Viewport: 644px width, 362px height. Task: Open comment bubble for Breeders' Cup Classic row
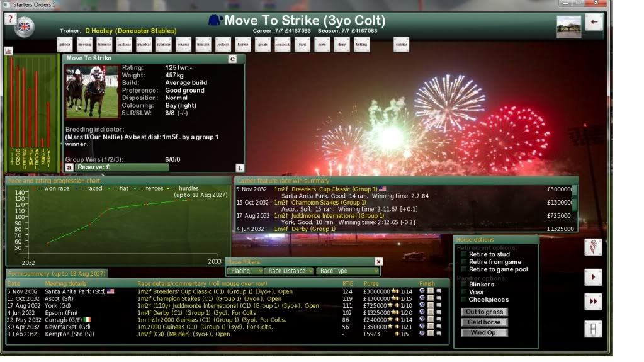439,291
